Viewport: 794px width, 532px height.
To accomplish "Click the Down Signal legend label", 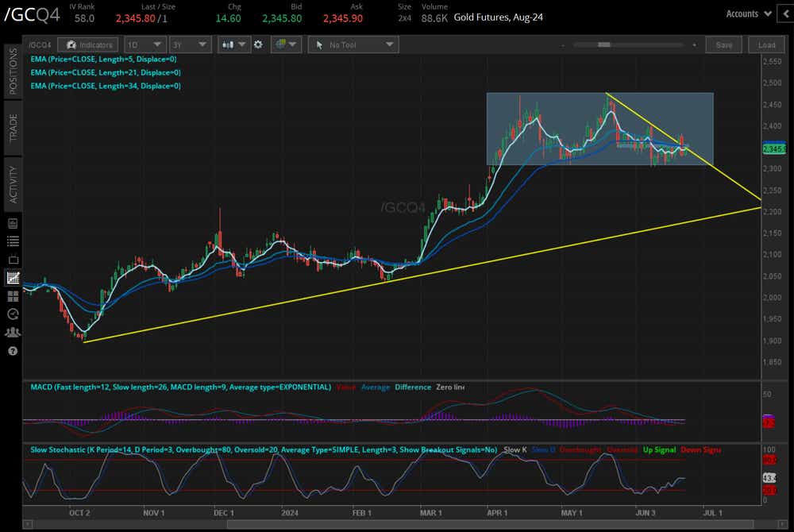I will 701,449.
